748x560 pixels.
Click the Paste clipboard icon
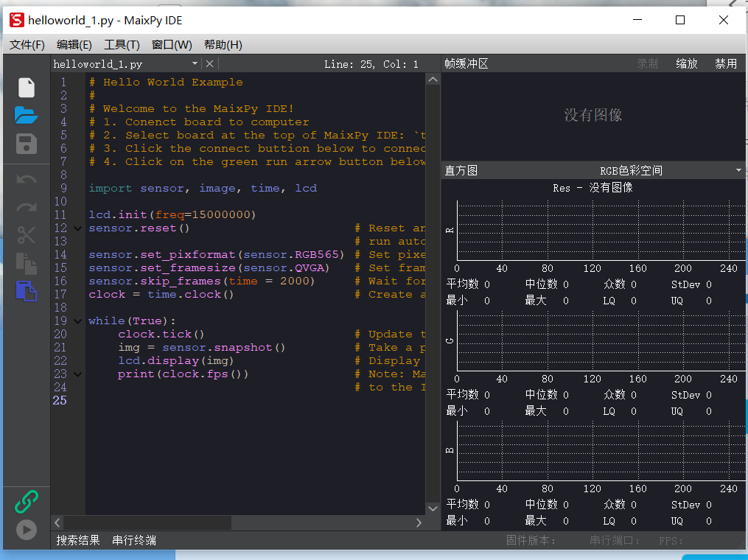27,291
